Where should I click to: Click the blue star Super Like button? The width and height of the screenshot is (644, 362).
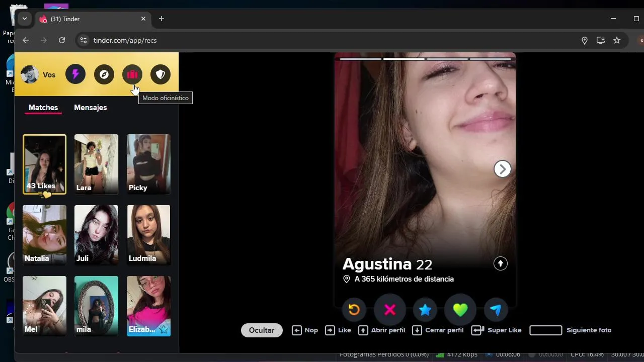pos(425,310)
